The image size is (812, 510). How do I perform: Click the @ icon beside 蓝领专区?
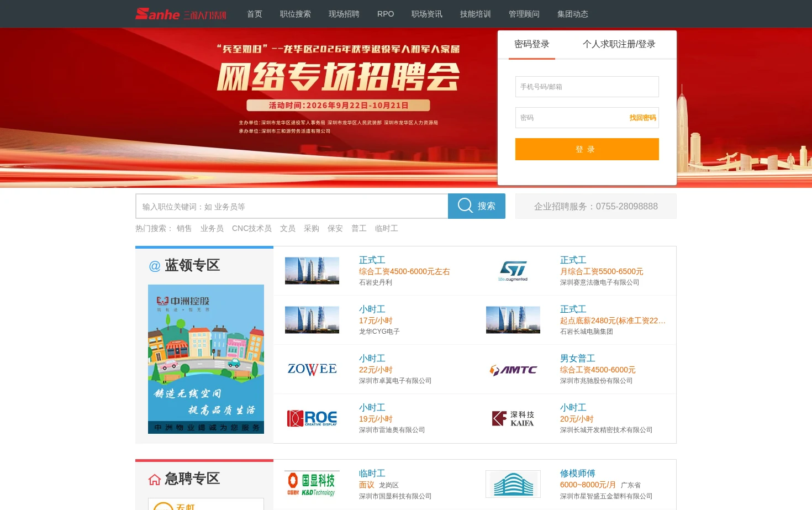pos(155,266)
